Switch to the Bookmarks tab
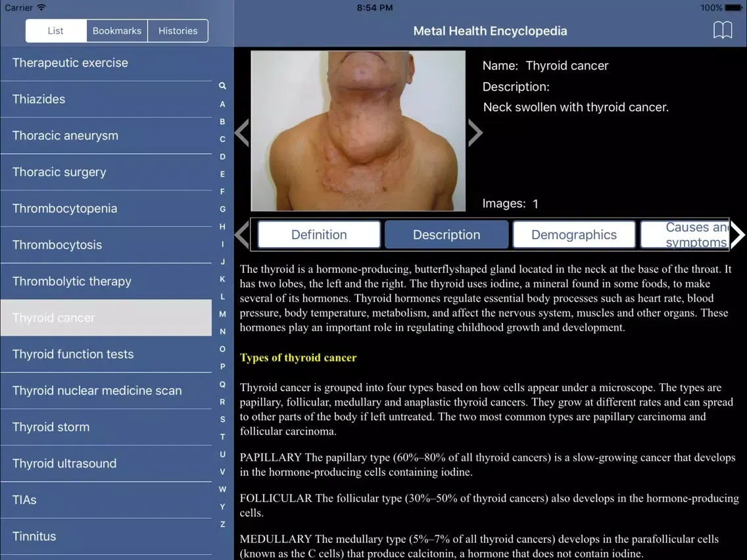The width and height of the screenshot is (747, 560). [x=117, y=31]
